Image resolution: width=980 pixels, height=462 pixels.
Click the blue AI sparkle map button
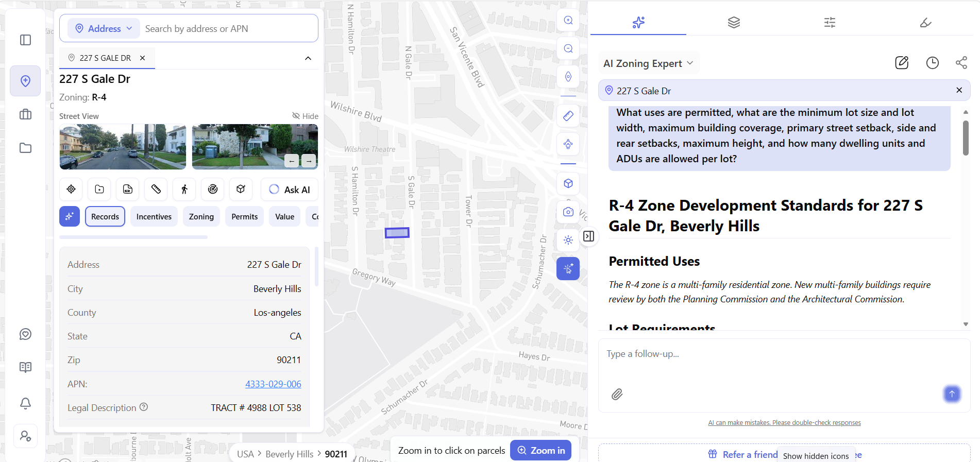pyautogui.click(x=568, y=269)
